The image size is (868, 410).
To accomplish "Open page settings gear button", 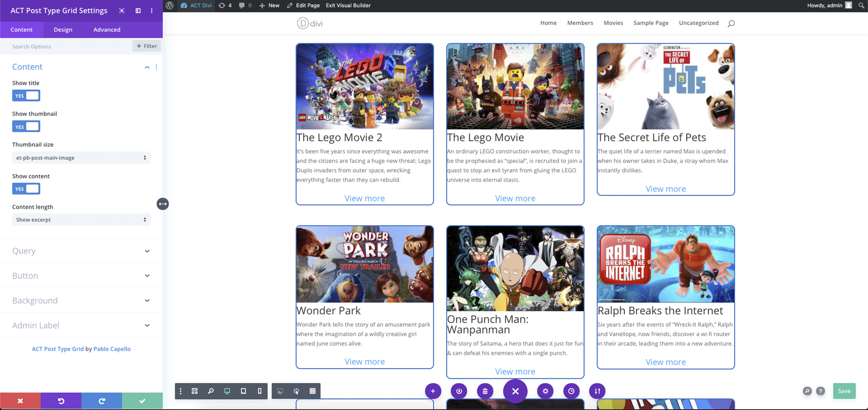I will (545, 391).
